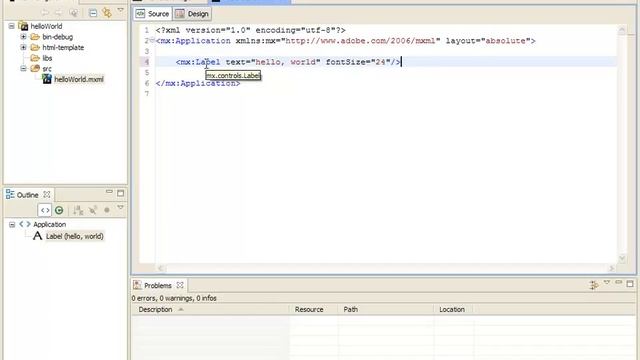Click the xml version declaration line
The image size is (640, 360).
(x=250, y=30)
